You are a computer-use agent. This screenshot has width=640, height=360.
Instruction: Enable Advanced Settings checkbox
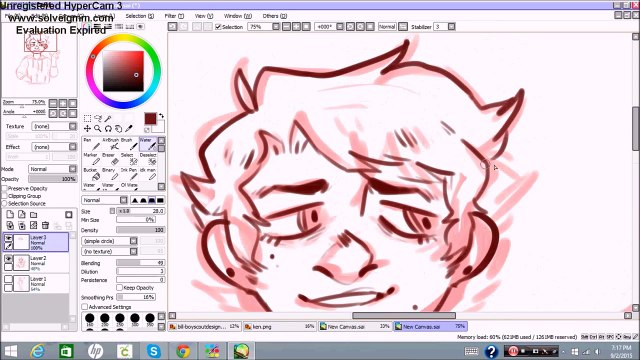pyautogui.click(x=84, y=307)
